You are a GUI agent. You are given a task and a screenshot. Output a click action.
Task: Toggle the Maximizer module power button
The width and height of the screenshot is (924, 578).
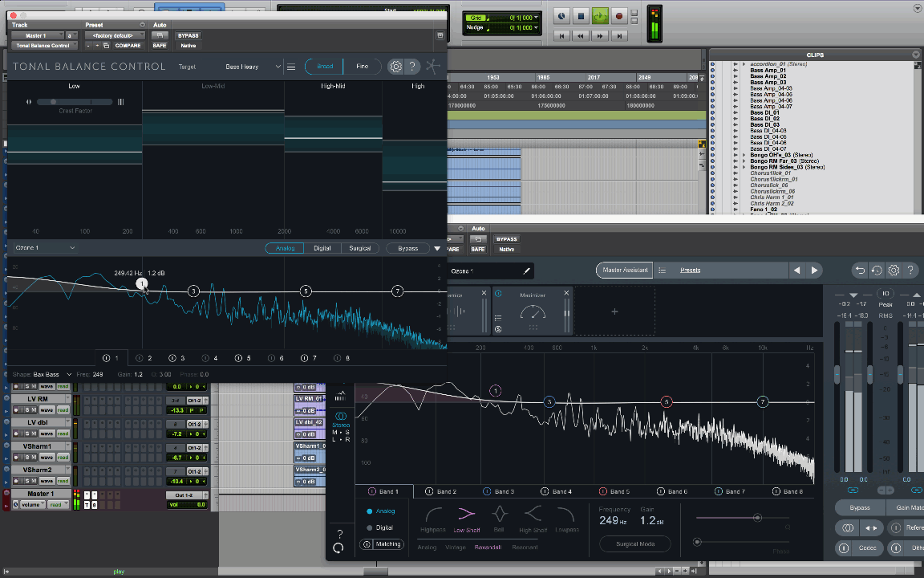[x=498, y=294]
